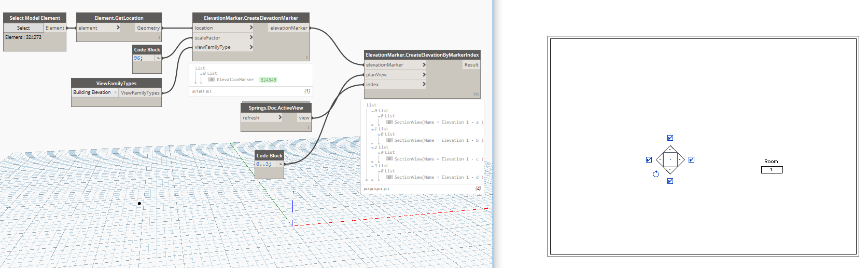Viewport: 868px width, 268px height.
Task: Click the rotate elevation marker icon
Action: pos(656,174)
